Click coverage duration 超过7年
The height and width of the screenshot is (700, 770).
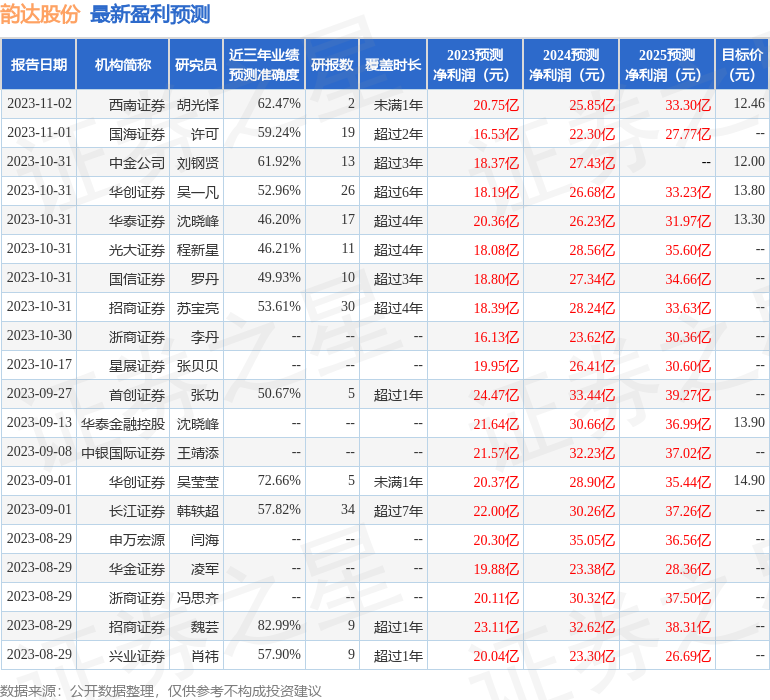(x=398, y=511)
